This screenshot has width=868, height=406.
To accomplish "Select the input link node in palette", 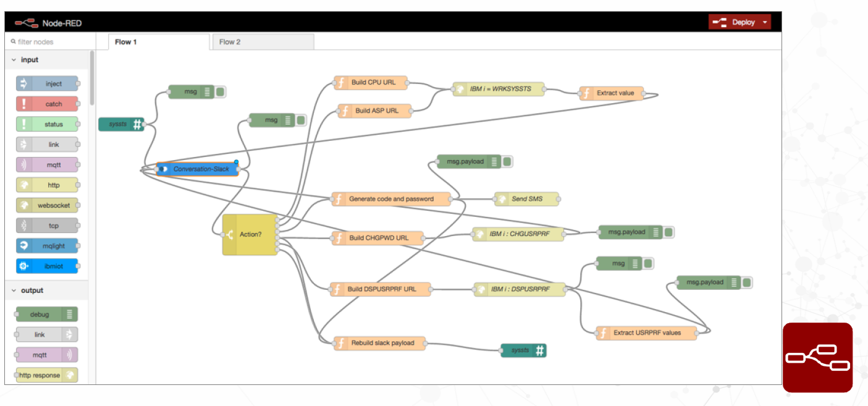I will 48,145.
